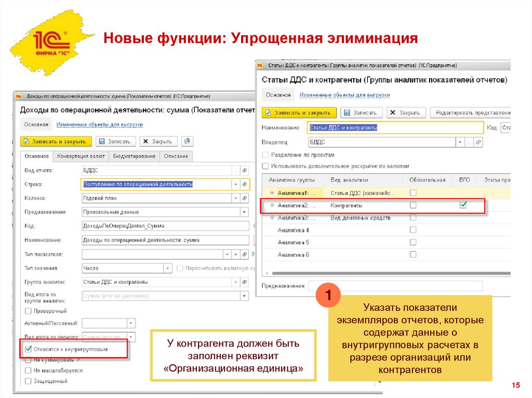Image resolution: width=532 pixels, height=398 pixels.
Task: Click the 1C icon in the Статьи ДДС window title bar
Action: click(x=260, y=65)
